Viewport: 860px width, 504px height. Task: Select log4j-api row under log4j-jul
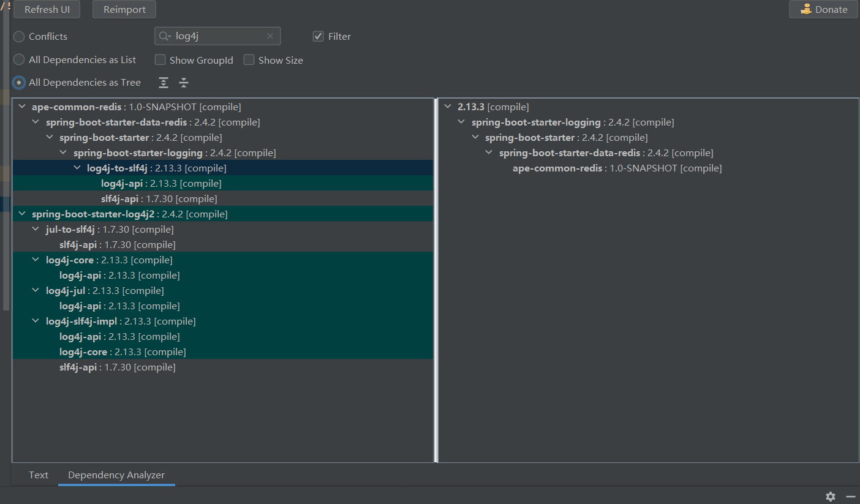(x=223, y=306)
